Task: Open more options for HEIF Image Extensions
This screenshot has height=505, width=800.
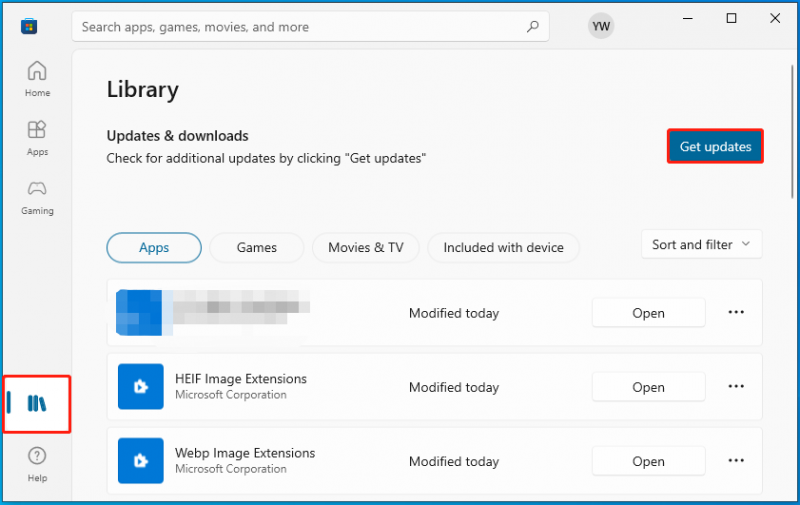Action: pos(736,387)
